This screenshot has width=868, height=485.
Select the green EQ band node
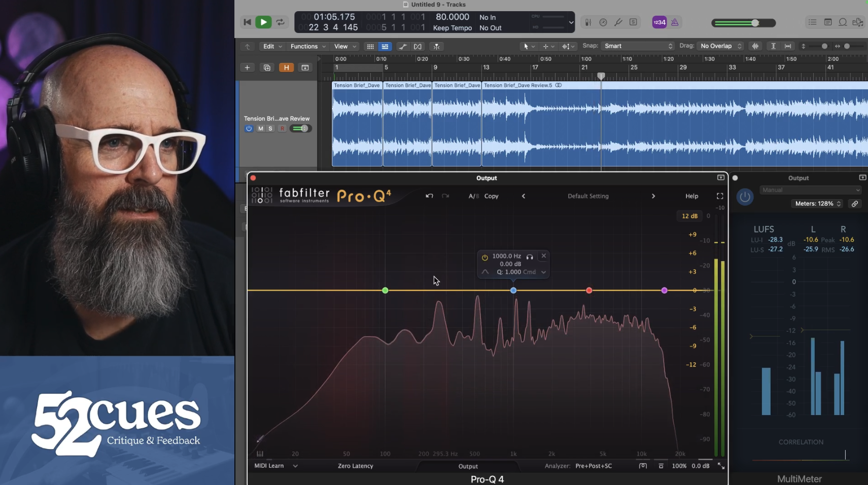(x=385, y=290)
